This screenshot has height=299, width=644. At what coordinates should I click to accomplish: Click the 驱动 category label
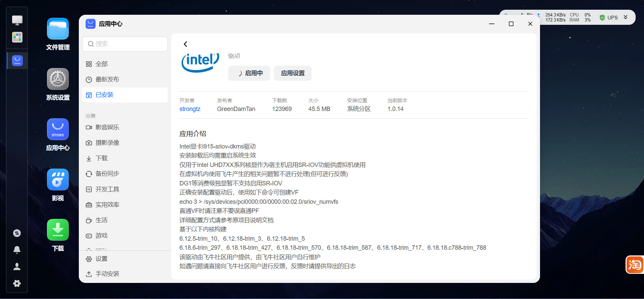click(x=234, y=56)
